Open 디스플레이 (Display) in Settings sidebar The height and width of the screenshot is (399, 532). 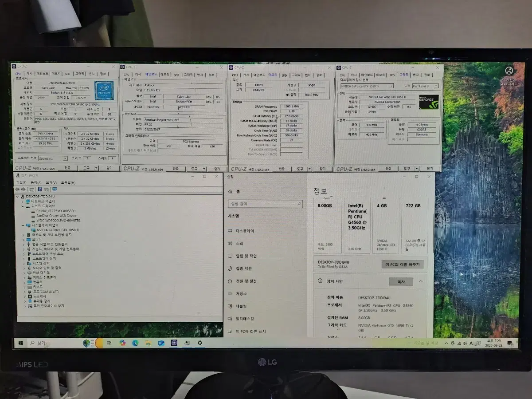click(x=244, y=231)
